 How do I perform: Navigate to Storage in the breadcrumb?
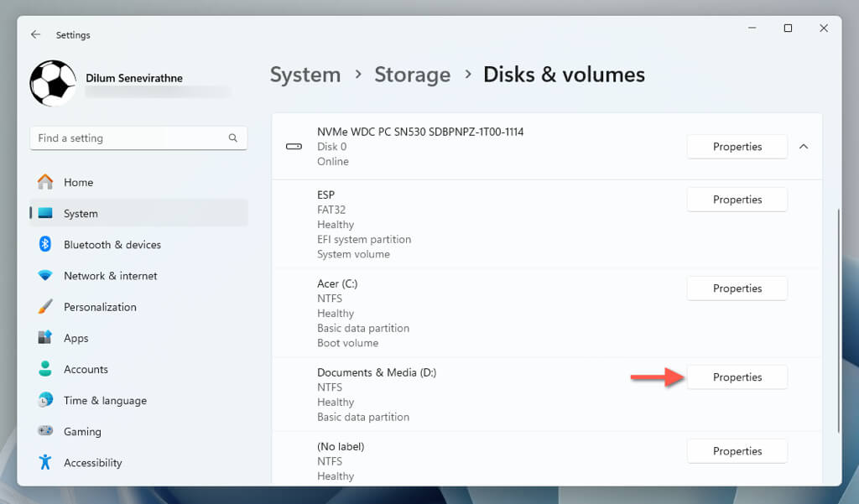point(412,75)
